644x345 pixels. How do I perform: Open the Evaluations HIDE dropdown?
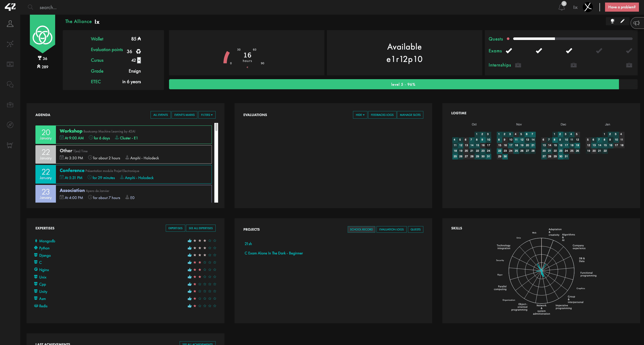point(360,115)
